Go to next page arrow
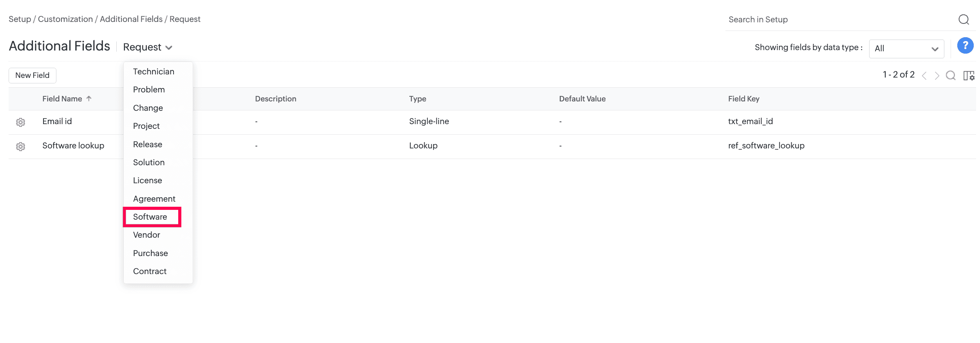The height and width of the screenshot is (343, 980). coord(937,76)
